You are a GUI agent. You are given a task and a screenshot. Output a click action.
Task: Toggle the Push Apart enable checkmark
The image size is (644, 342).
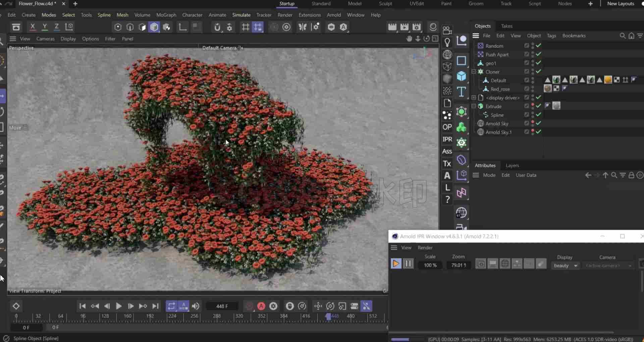pos(539,54)
